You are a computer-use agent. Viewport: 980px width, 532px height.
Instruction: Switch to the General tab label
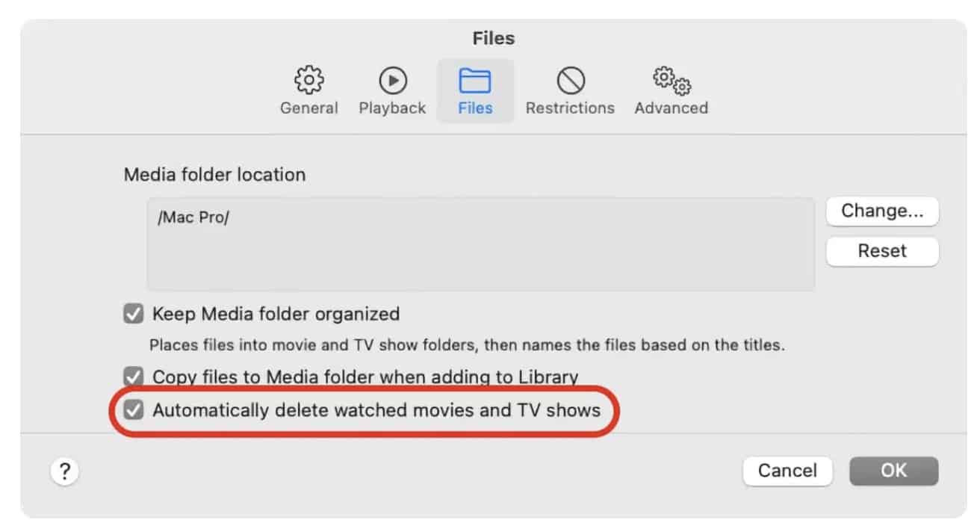tap(309, 108)
